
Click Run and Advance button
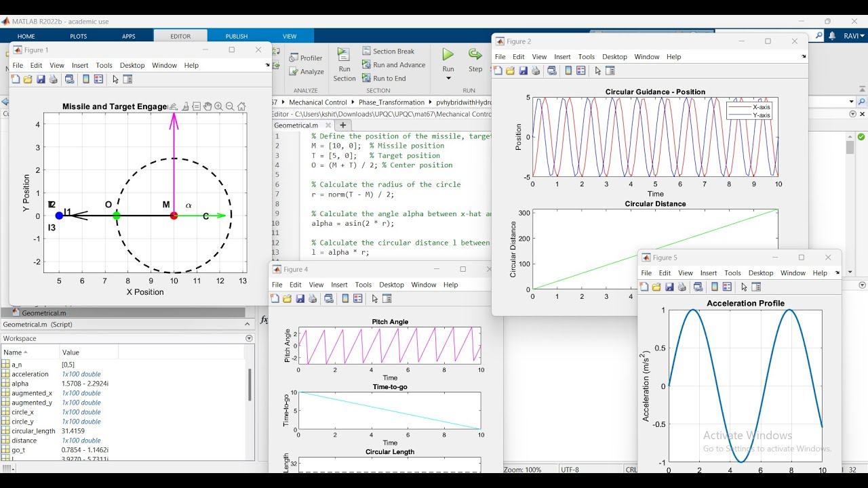pyautogui.click(x=394, y=64)
